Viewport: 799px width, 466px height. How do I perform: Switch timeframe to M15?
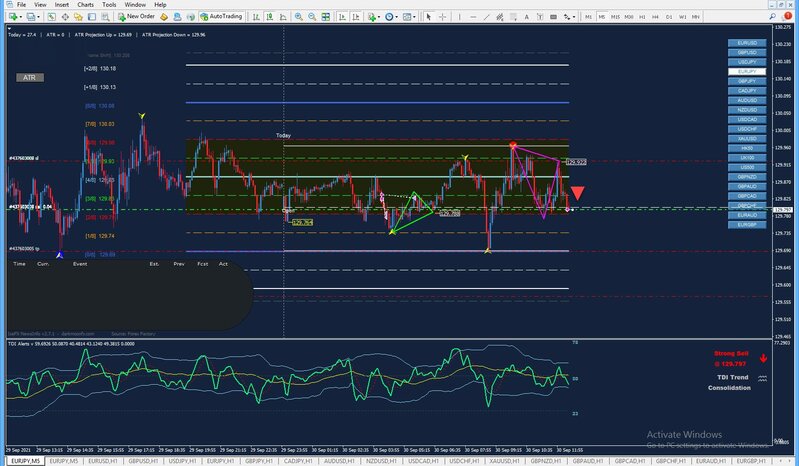(615, 17)
